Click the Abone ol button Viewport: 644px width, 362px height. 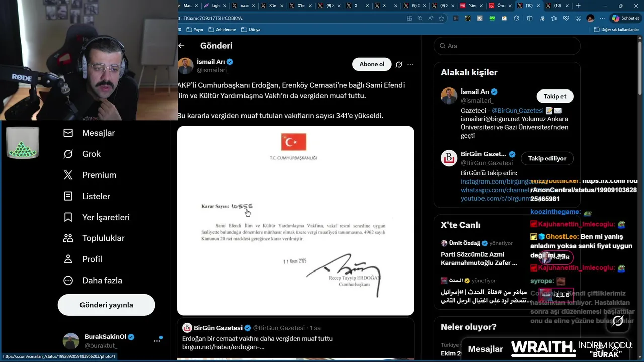(372, 64)
